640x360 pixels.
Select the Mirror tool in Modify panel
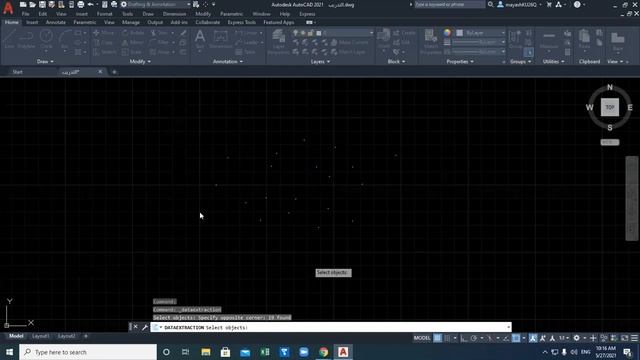tap(133, 42)
